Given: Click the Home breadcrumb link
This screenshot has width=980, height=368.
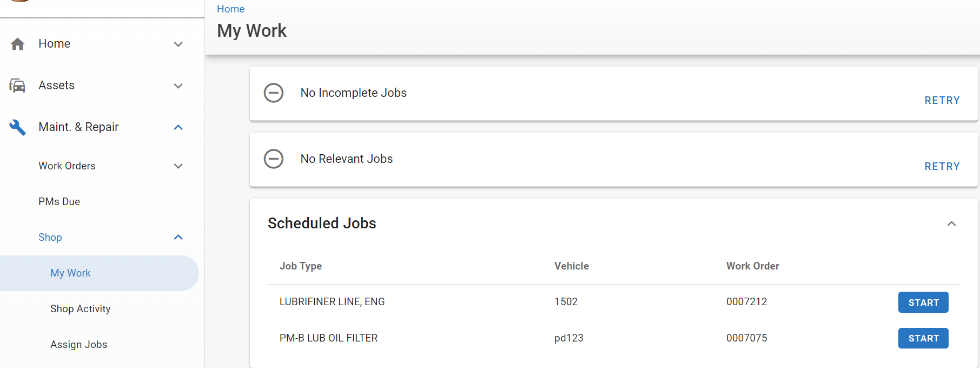Looking at the screenshot, I should 230,9.
